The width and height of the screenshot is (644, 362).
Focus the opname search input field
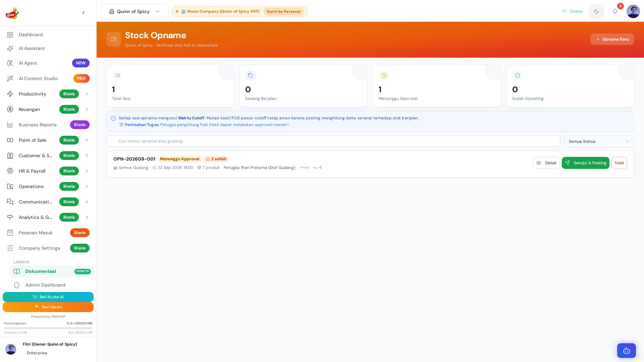tap(333, 141)
